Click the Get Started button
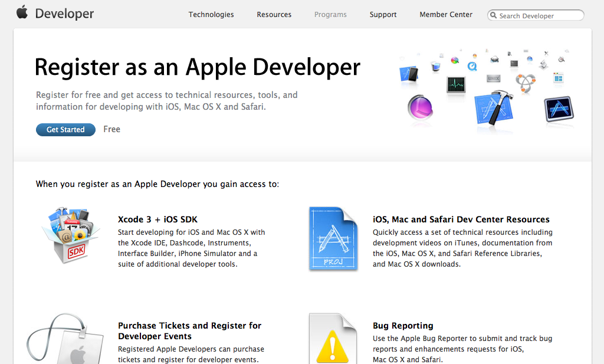 coord(65,130)
